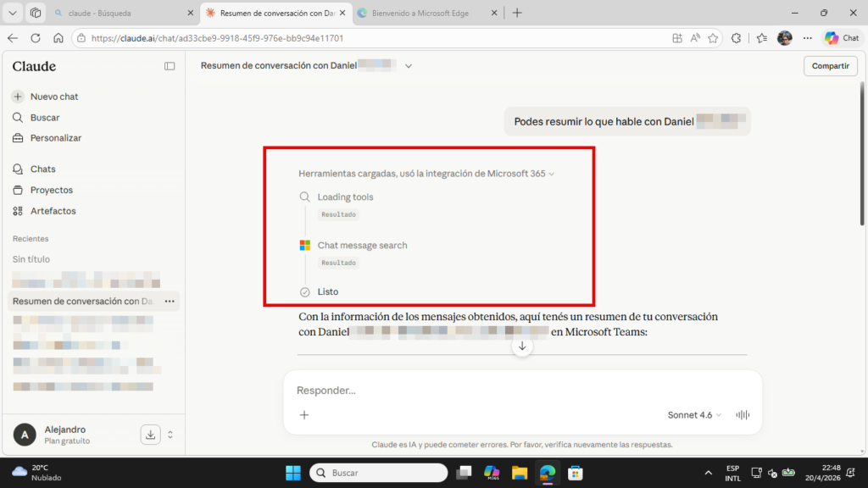Switch to the Bienvenido a Microsoft Edge tab

point(427,13)
